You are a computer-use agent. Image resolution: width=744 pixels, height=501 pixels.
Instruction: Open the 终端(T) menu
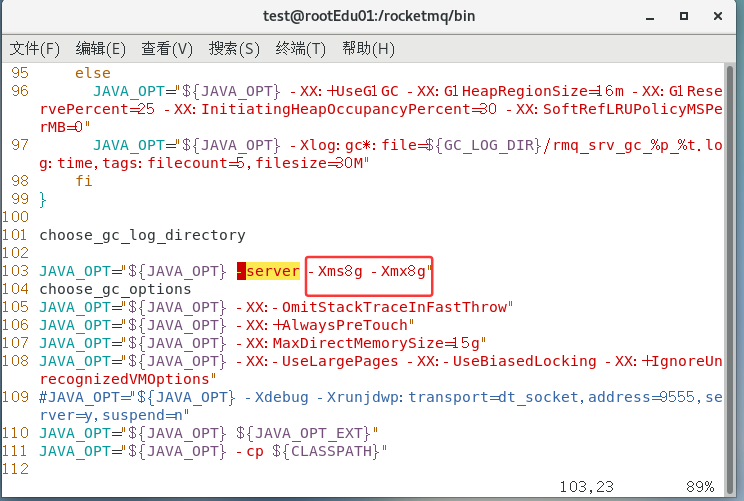click(301, 48)
